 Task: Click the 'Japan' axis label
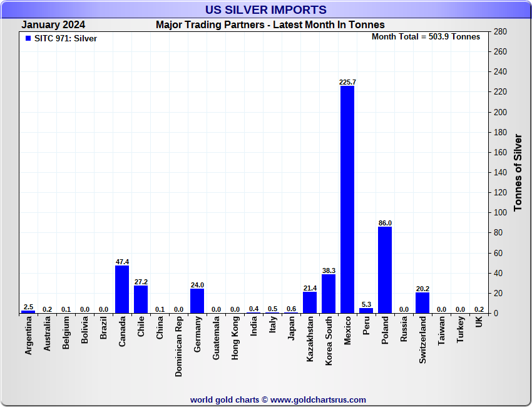(x=291, y=328)
